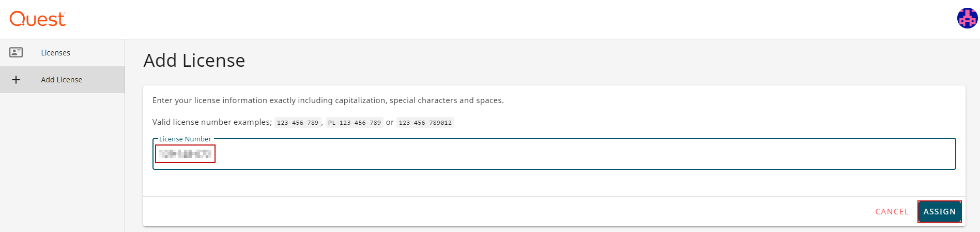
Task: Click the plus icon beside Add License
Action: 16,80
